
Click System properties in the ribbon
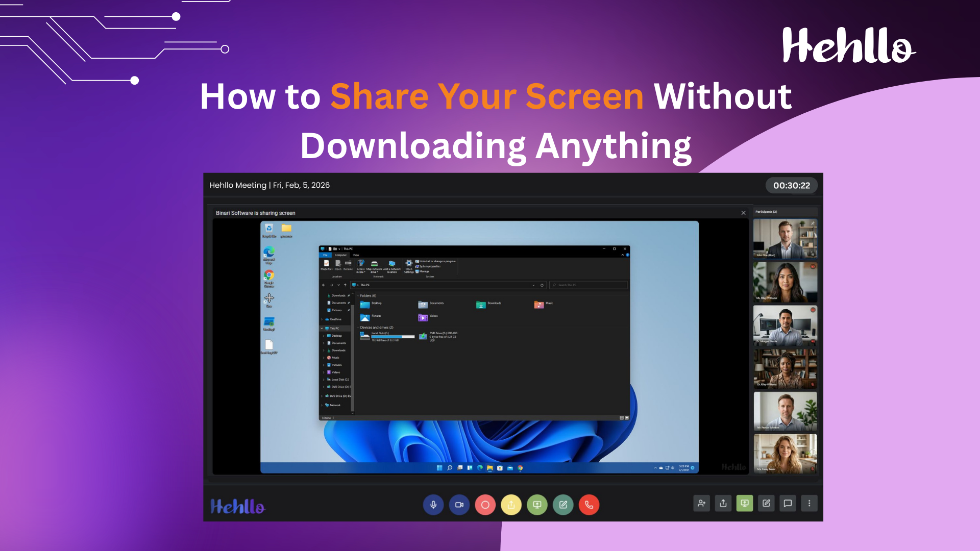[x=428, y=266]
